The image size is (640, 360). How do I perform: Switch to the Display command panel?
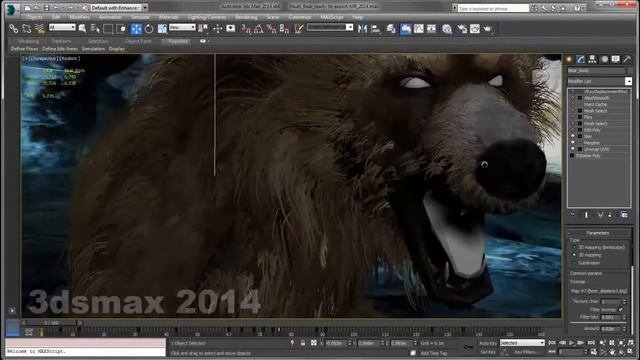click(616, 60)
